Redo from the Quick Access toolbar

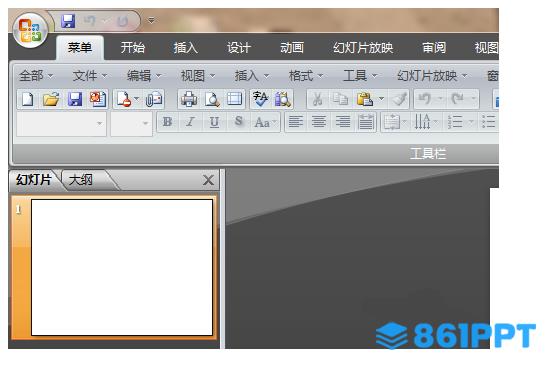click(x=122, y=21)
